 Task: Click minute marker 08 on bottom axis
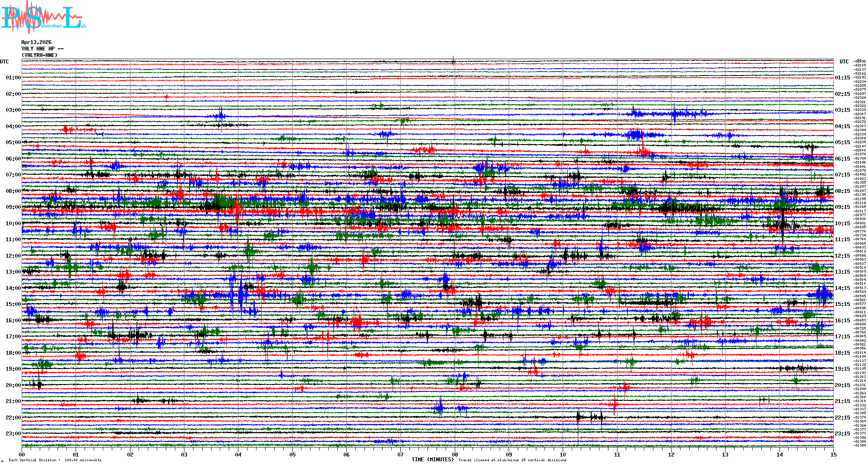click(455, 454)
